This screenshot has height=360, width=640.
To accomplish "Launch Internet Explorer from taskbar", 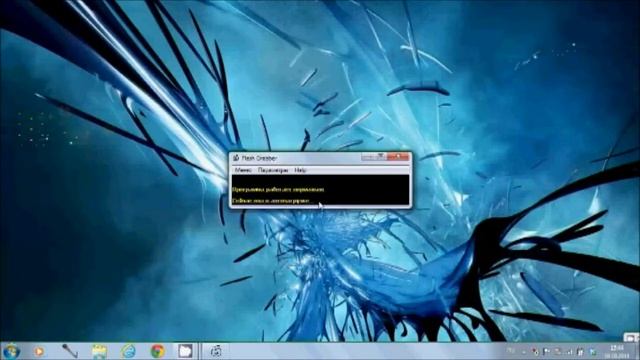I will (x=128, y=351).
